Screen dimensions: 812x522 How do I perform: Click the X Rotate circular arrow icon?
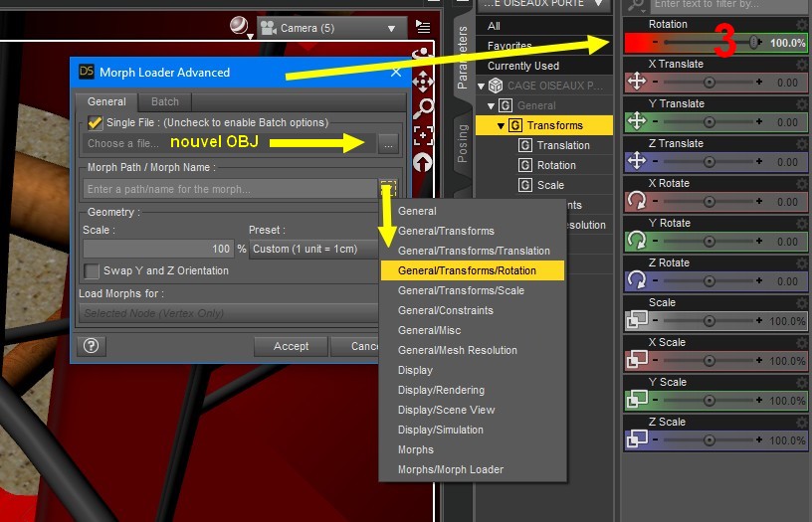tap(637, 201)
